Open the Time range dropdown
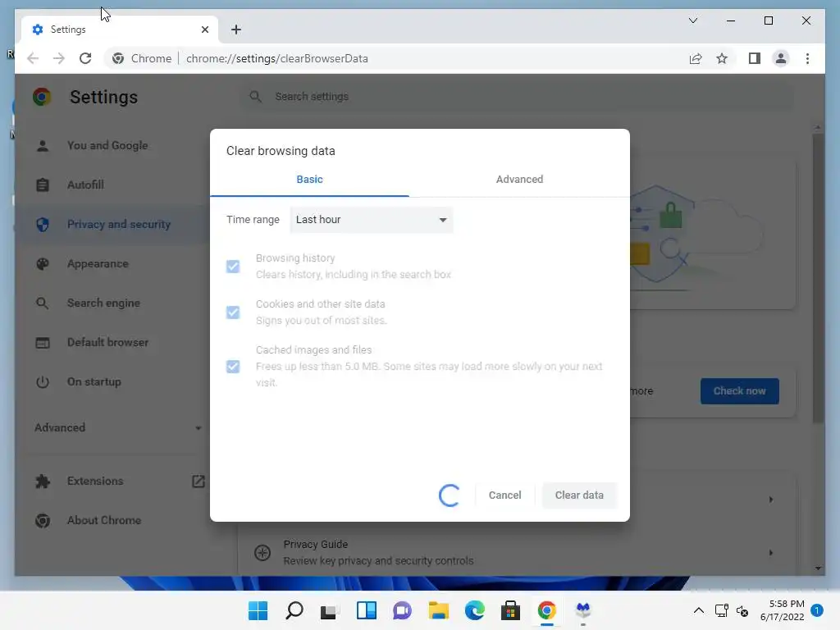The width and height of the screenshot is (840, 630). tap(372, 220)
